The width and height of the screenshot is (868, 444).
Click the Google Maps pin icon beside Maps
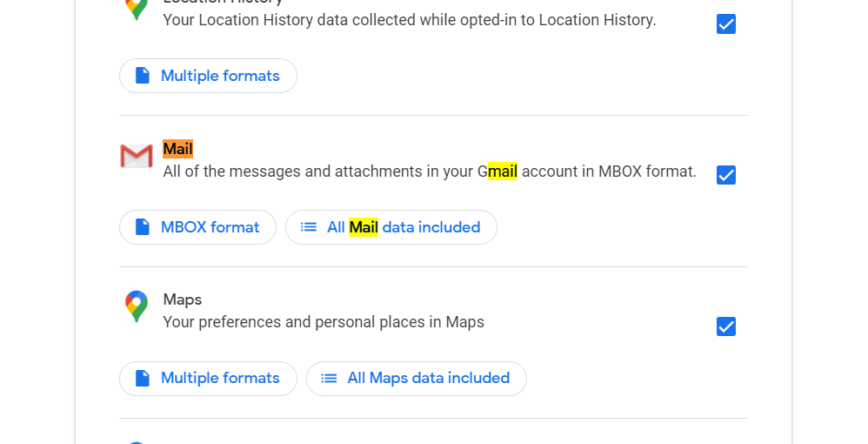tap(136, 306)
